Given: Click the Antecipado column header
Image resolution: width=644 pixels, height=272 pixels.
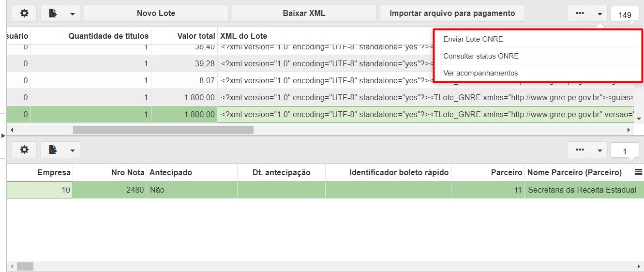Looking at the screenshot, I should (x=192, y=172).
